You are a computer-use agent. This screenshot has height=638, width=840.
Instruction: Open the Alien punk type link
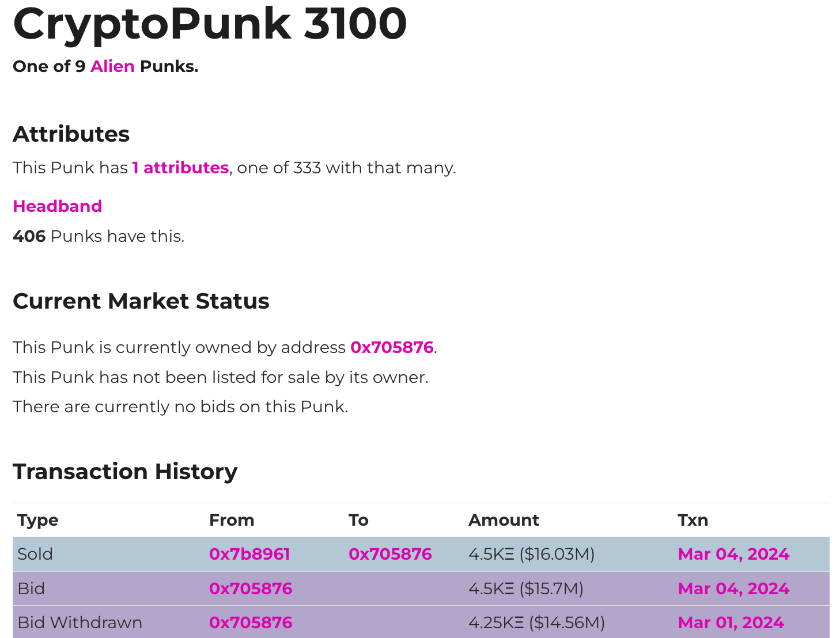tap(112, 66)
